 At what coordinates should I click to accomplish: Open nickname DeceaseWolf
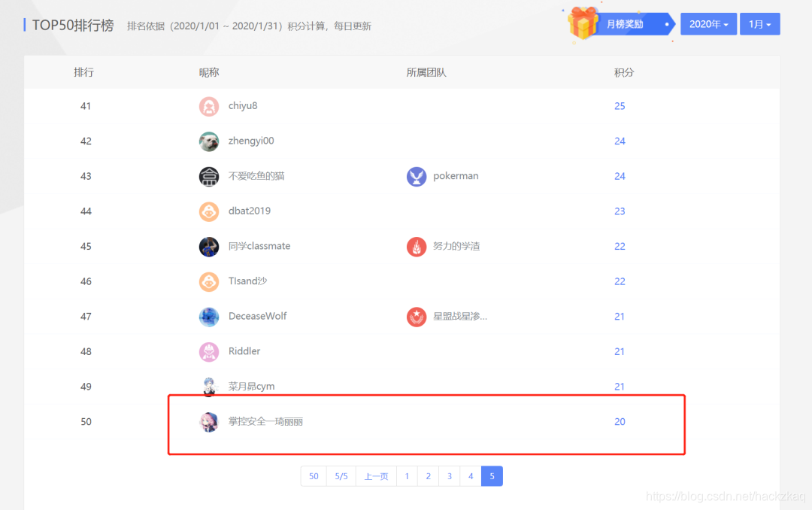tap(257, 316)
